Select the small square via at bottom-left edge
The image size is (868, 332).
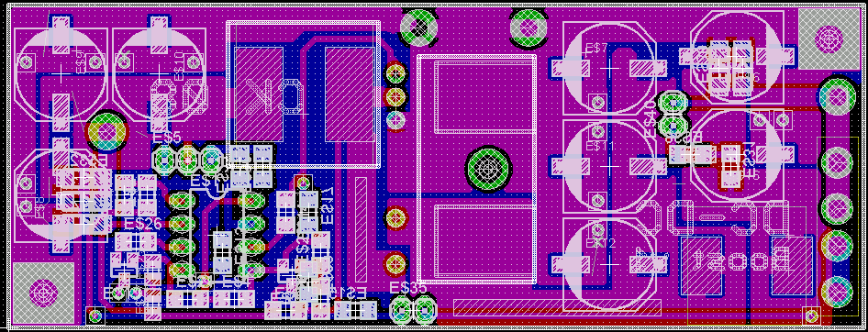pyautogui.click(x=95, y=316)
